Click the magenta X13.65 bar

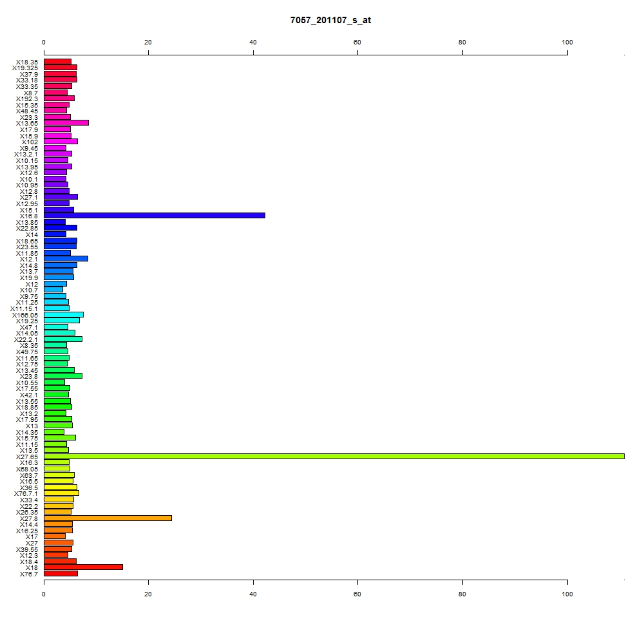[x=66, y=123]
